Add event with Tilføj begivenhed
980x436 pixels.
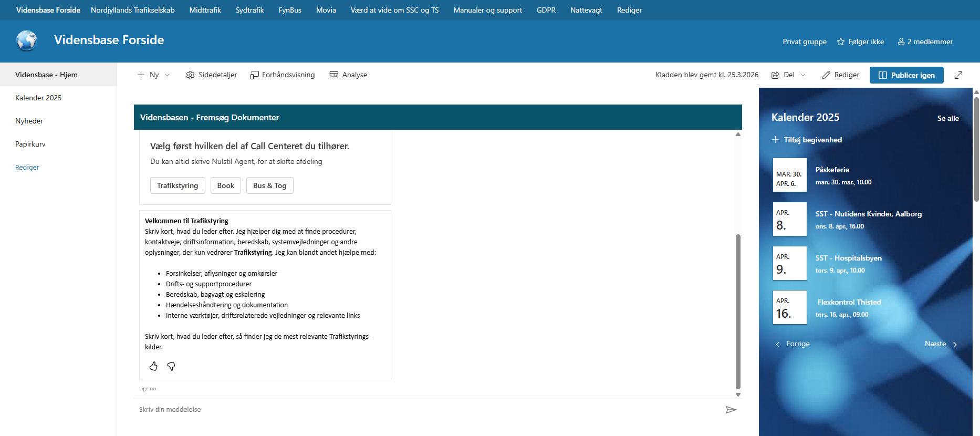807,140
